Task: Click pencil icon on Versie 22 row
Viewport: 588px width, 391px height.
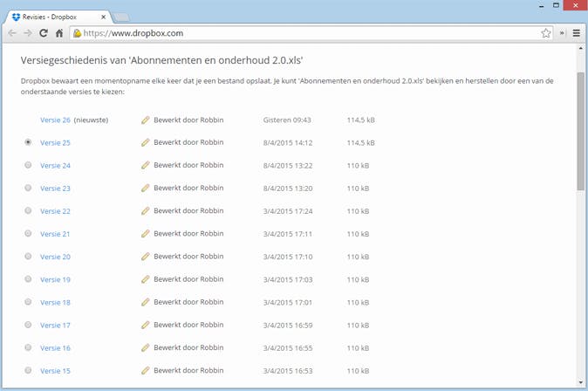Action: tap(146, 211)
